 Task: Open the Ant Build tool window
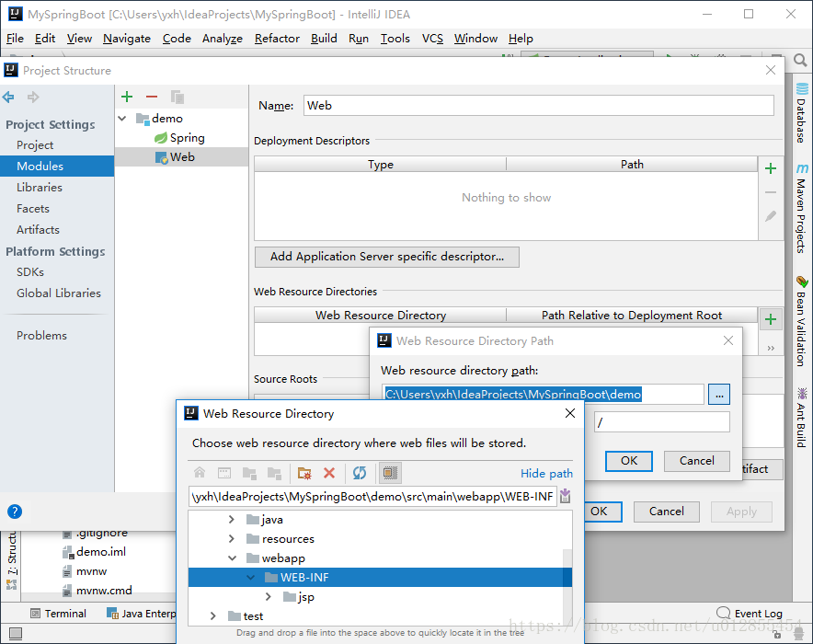pos(802,417)
